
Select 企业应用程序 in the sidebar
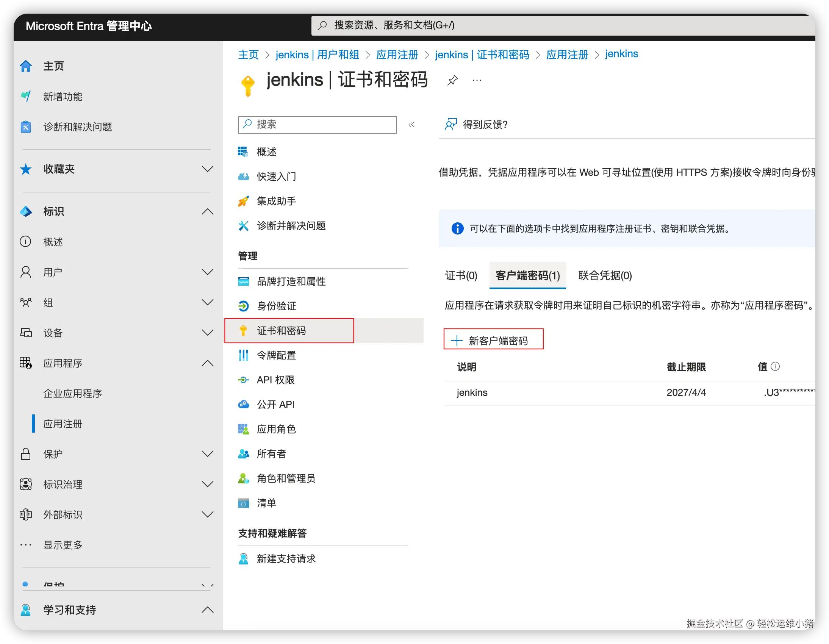(x=72, y=394)
